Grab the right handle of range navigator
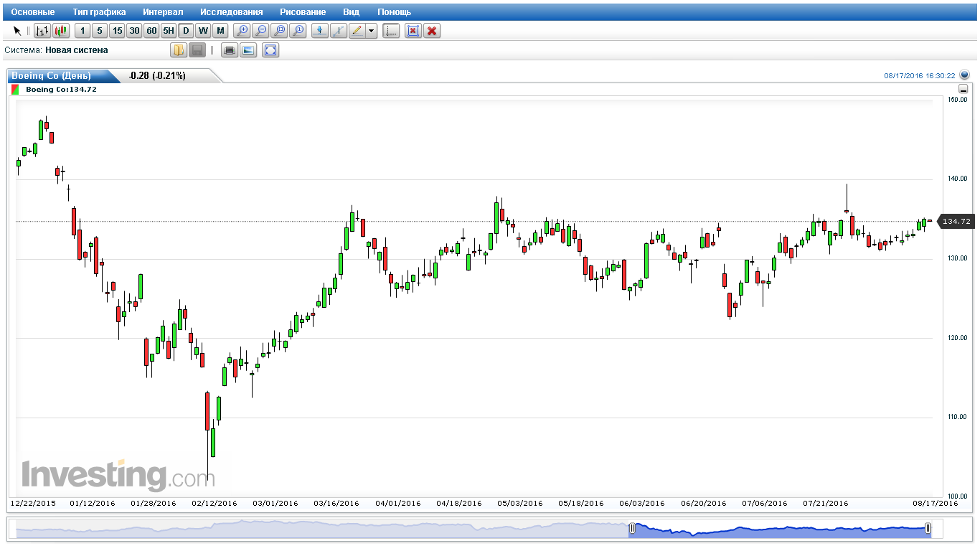 928,529
